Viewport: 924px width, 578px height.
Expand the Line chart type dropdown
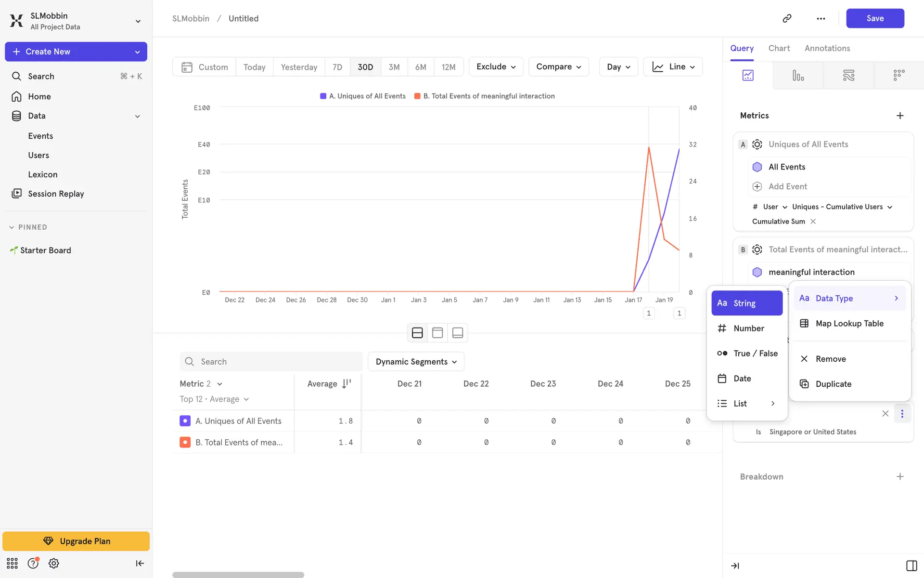click(x=673, y=67)
